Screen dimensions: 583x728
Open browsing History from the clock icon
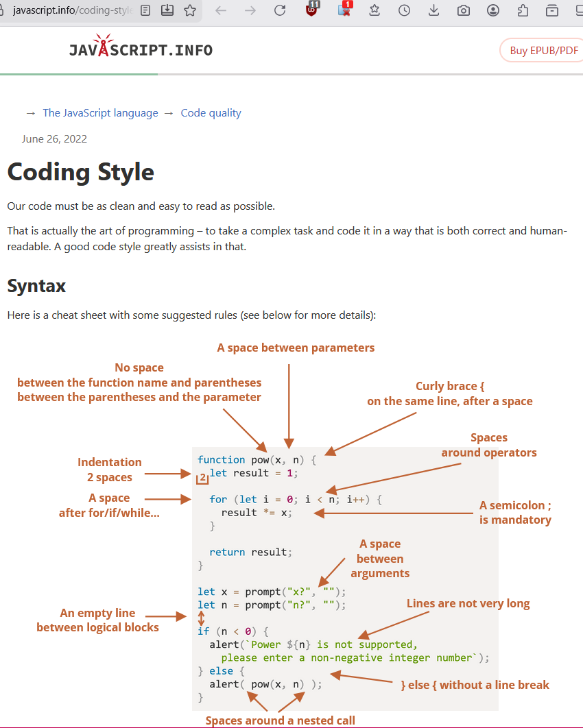point(404,11)
